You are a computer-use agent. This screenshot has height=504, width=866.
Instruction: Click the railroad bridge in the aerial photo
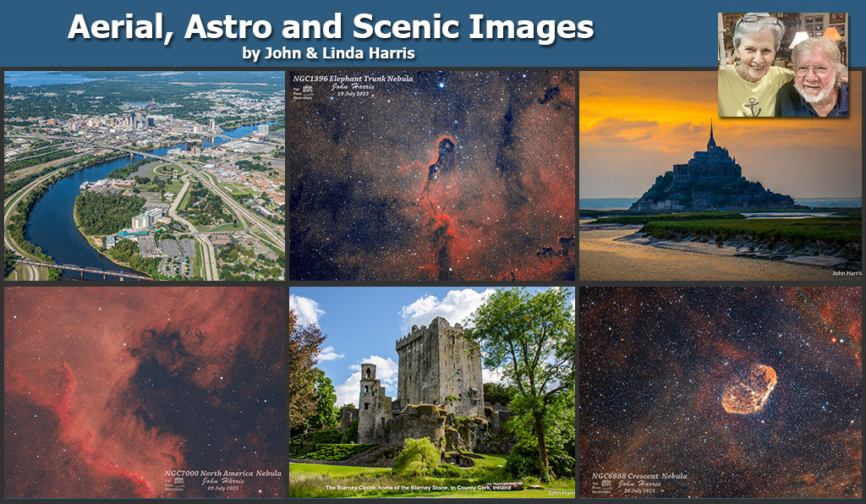(x=85, y=269)
